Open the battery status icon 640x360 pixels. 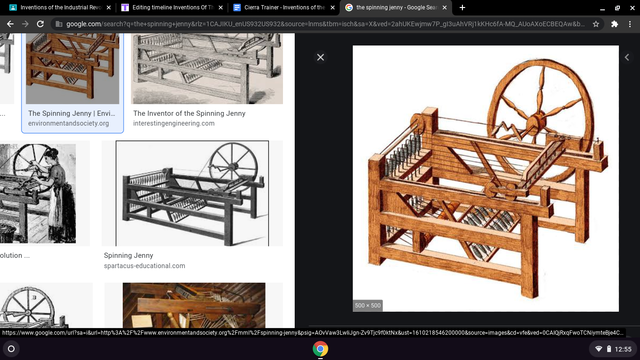coord(609,349)
